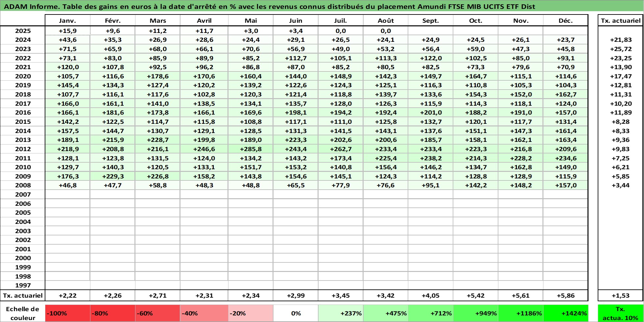Select the Oct. column header
This screenshot has height=322, width=644.
[476, 20]
